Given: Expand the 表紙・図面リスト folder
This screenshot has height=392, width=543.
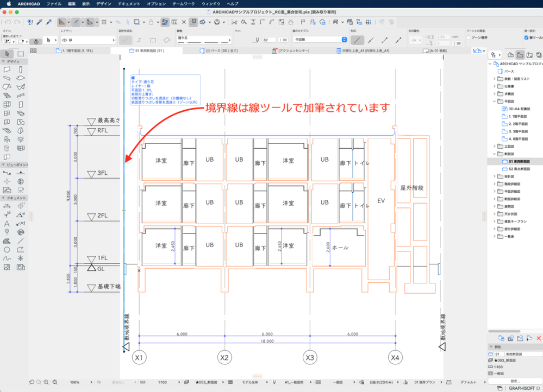Looking at the screenshot, I should coord(494,79).
